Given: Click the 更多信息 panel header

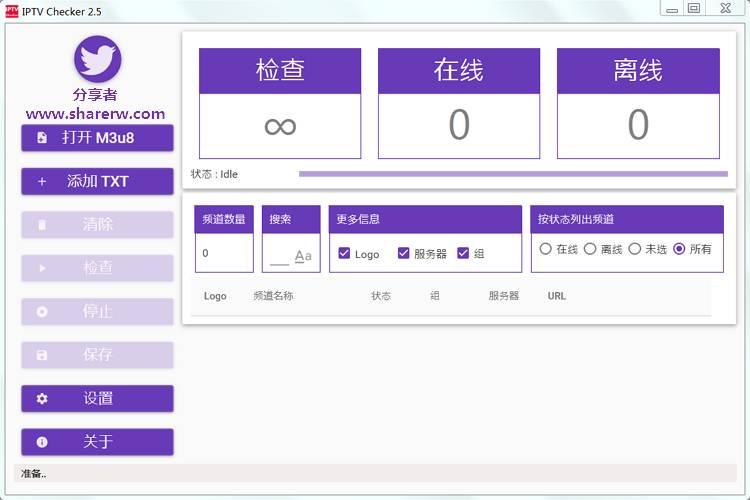Looking at the screenshot, I should [425, 219].
